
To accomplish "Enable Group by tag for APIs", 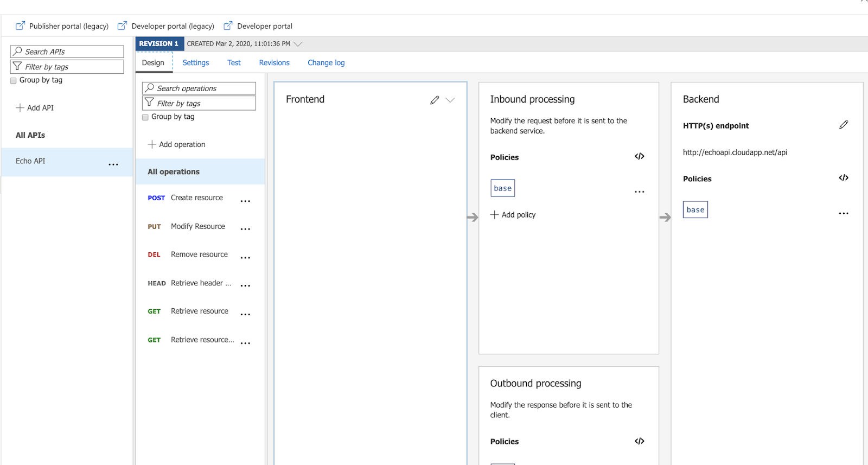I will click(14, 81).
